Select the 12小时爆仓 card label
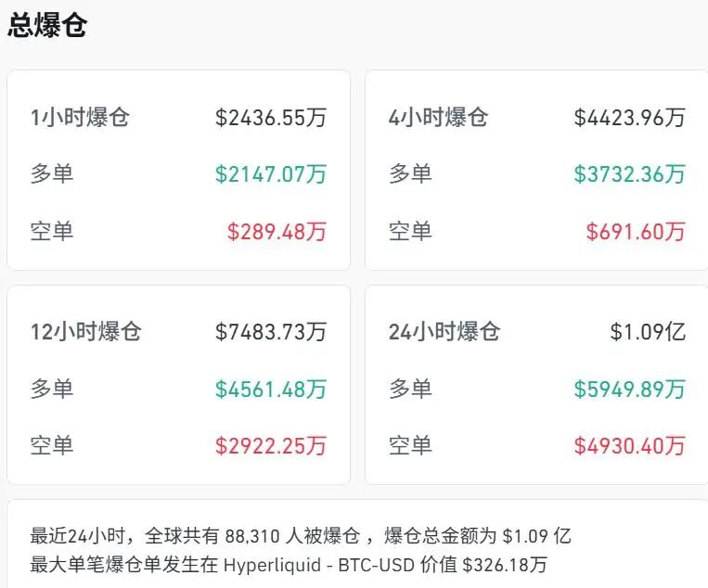The image size is (708, 588). coord(85,332)
